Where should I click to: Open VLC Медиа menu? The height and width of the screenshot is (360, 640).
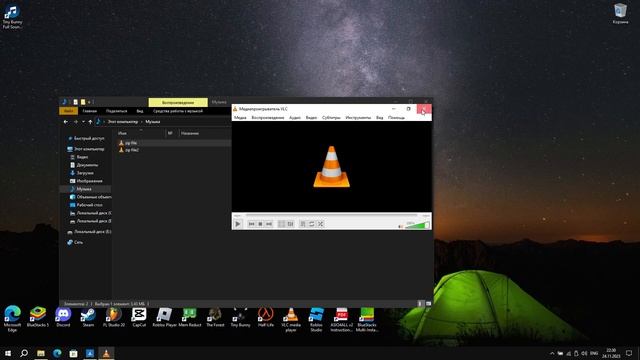[240, 118]
